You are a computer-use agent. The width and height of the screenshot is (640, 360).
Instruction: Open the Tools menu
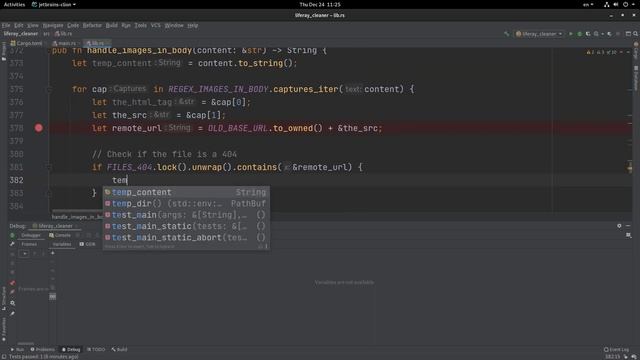(140, 25)
